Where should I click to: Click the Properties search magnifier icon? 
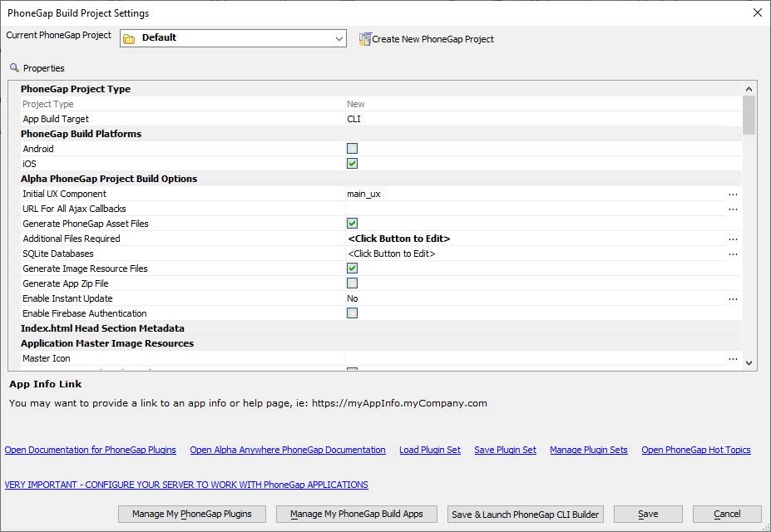[x=14, y=68]
